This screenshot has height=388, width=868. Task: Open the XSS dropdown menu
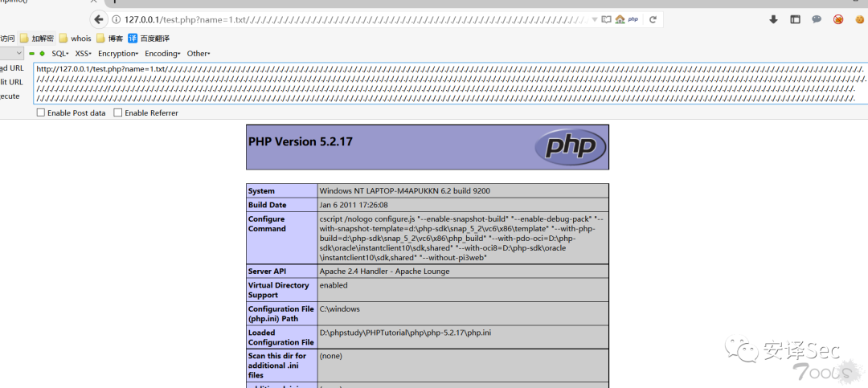[x=83, y=54]
